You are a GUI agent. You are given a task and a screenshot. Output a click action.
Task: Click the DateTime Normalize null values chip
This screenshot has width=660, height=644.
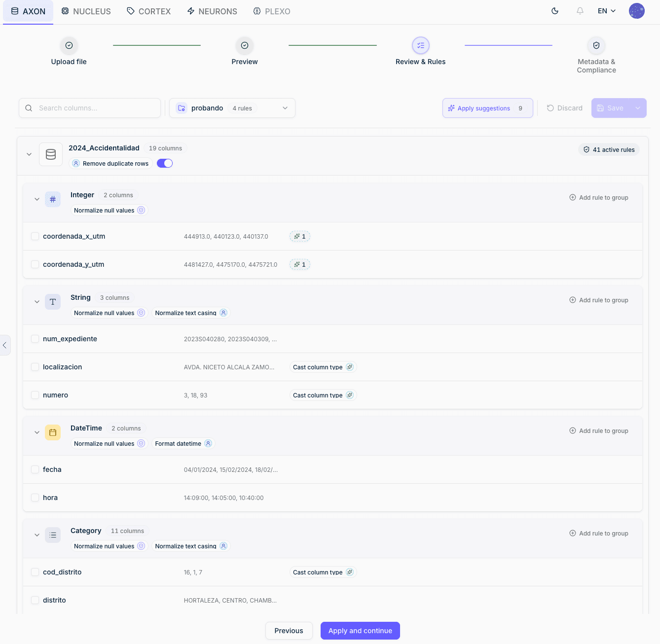[x=109, y=443]
